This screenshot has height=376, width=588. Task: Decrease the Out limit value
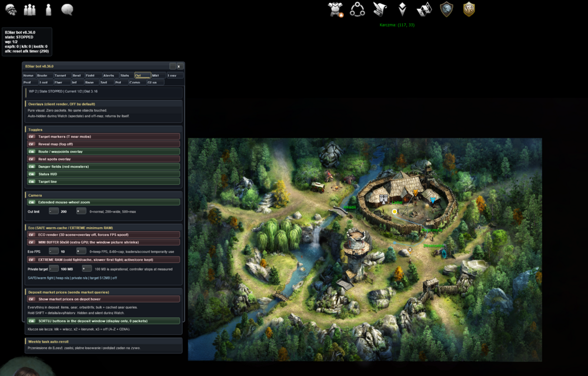(54, 211)
